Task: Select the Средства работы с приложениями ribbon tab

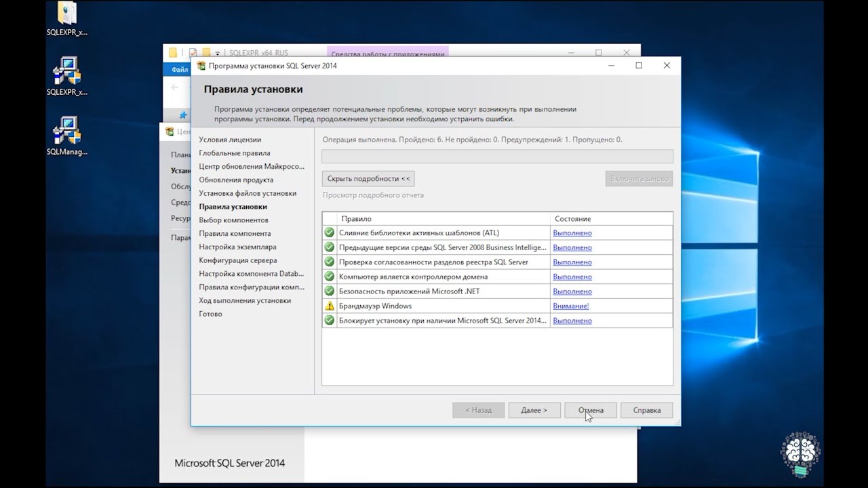Action: tap(387, 53)
